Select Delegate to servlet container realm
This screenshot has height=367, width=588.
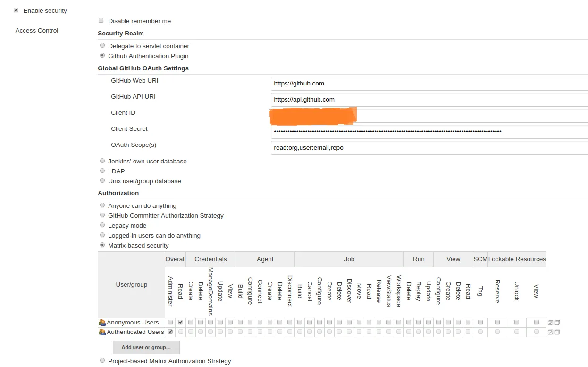pos(102,45)
